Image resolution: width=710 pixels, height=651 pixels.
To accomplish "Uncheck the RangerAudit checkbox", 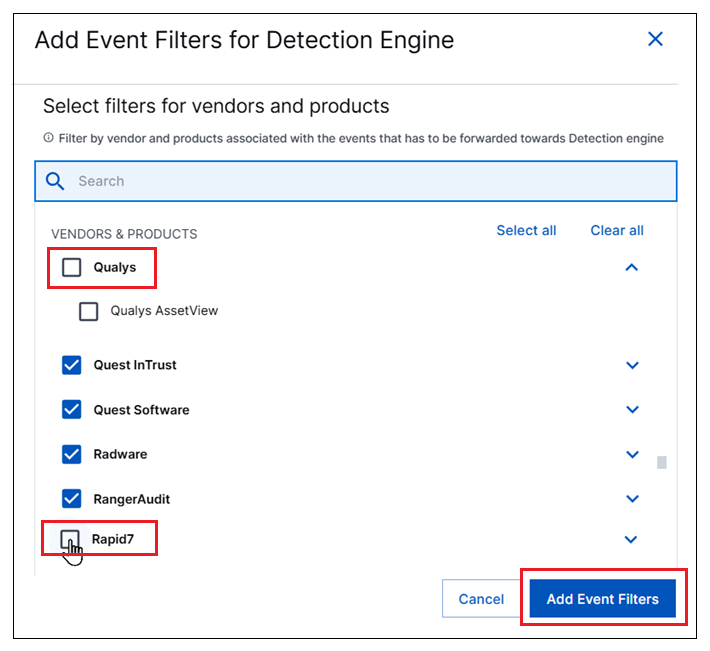I will click(x=72, y=498).
